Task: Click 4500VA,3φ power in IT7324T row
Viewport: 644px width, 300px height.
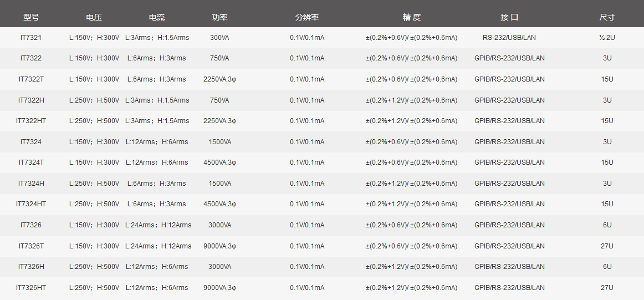Action: click(219, 162)
